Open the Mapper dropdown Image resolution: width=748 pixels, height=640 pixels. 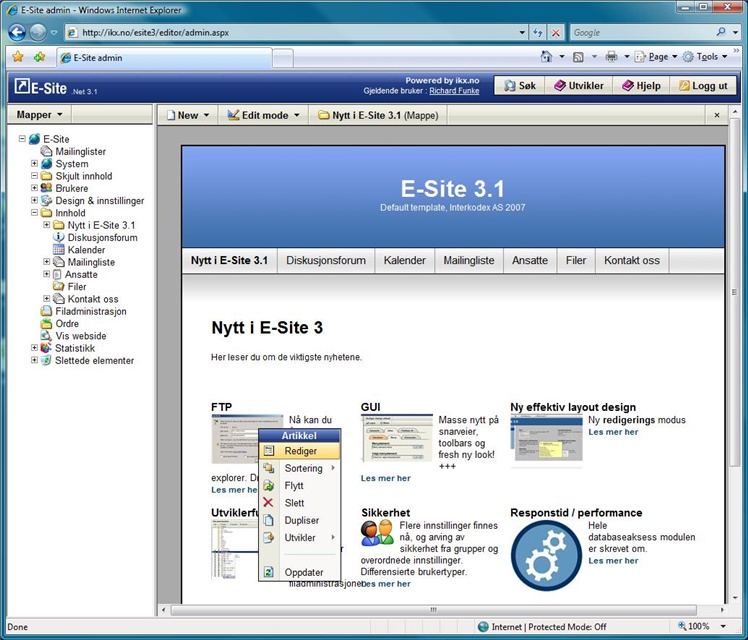[x=40, y=114]
